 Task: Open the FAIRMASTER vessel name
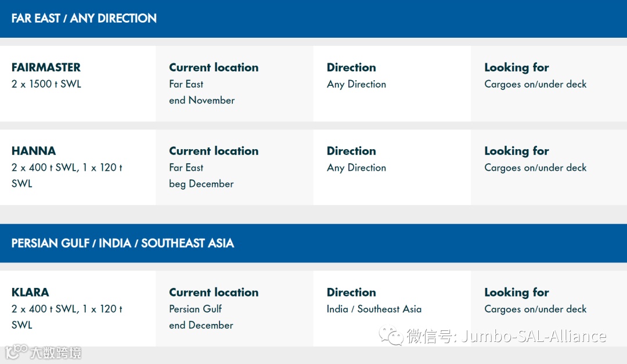tap(46, 67)
